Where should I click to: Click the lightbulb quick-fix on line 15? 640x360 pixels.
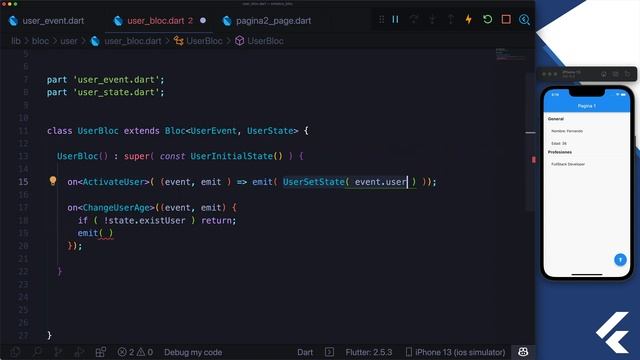point(53,181)
